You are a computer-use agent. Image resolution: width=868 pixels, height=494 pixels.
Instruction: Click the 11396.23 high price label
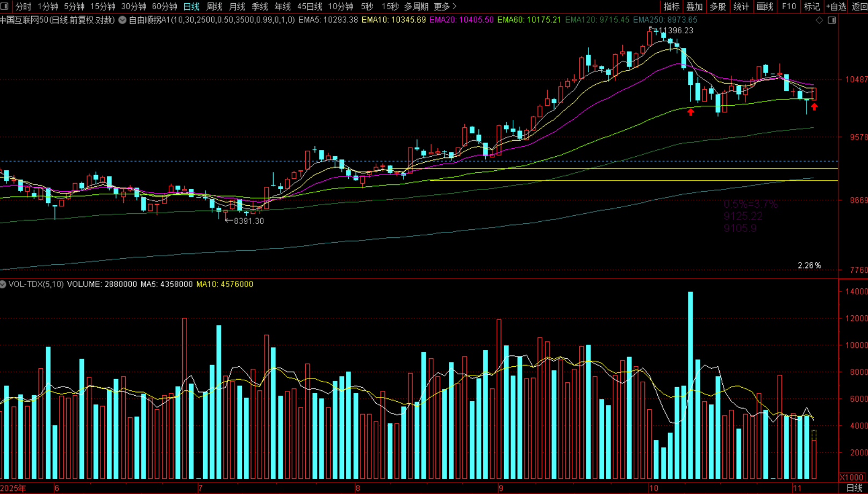click(x=676, y=31)
